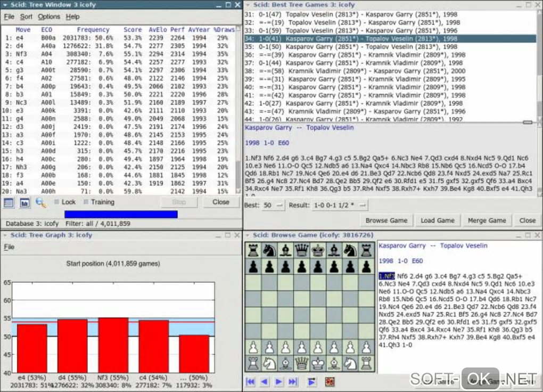Screen dimensions: 543x392
Task: Select highlighted game 34: Kasparov - Topalov 1-0(41)
Action: 390,39
